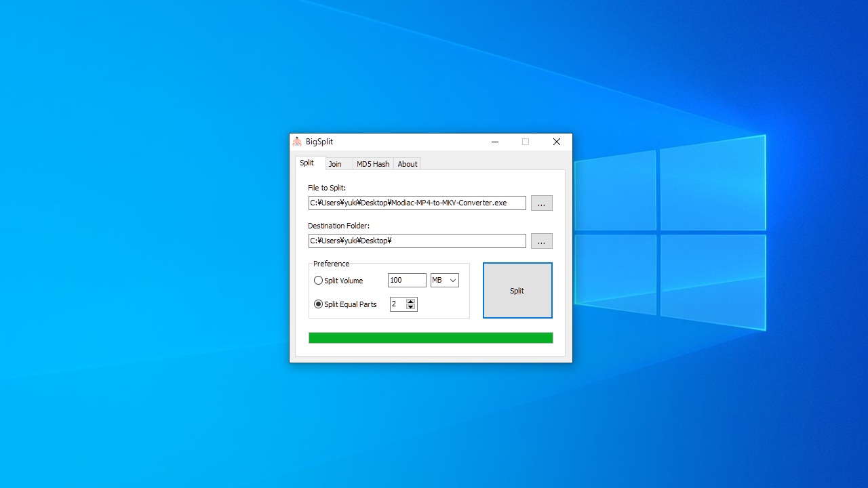The image size is (868, 488).
Task: Click the File to Split label
Action: coord(327,188)
